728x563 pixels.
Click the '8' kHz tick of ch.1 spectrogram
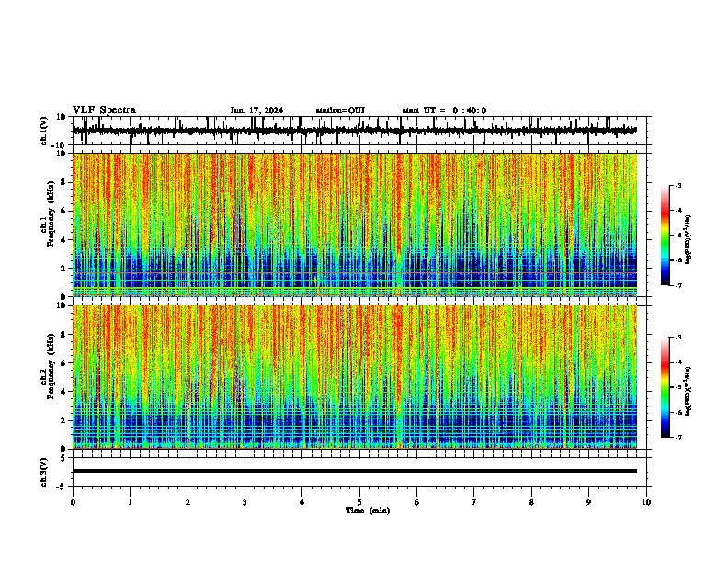coord(63,182)
